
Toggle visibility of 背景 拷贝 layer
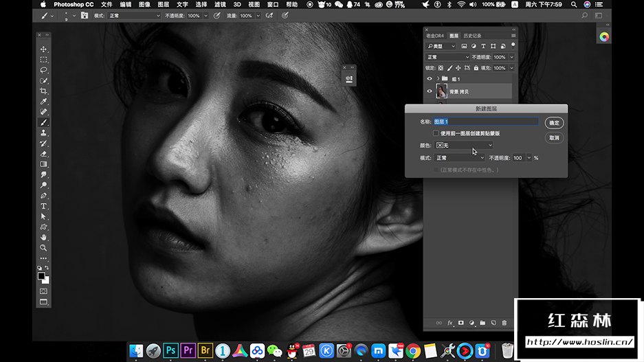click(x=430, y=91)
